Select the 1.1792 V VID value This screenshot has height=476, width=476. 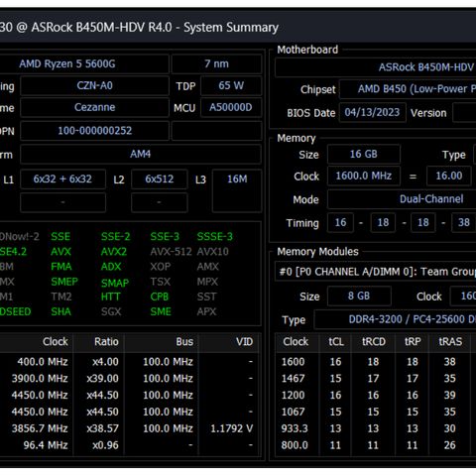coord(232,428)
